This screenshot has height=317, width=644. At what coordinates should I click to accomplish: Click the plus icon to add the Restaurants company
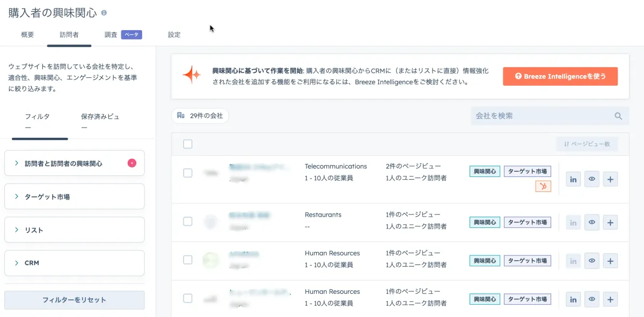point(610,222)
